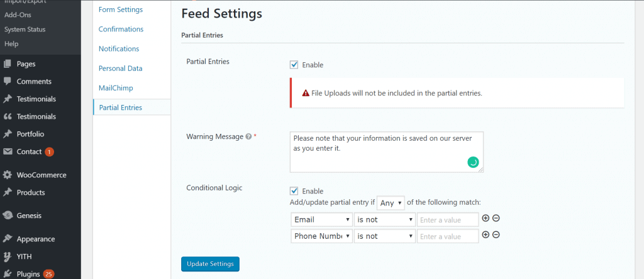The image size is (644, 279).
Task: Remove the Email condition rule
Action: click(x=496, y=218)
